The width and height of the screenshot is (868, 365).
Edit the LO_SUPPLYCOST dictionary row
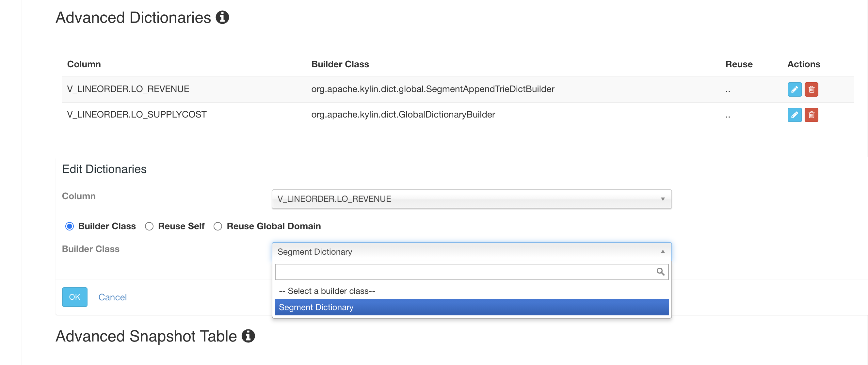794,115
